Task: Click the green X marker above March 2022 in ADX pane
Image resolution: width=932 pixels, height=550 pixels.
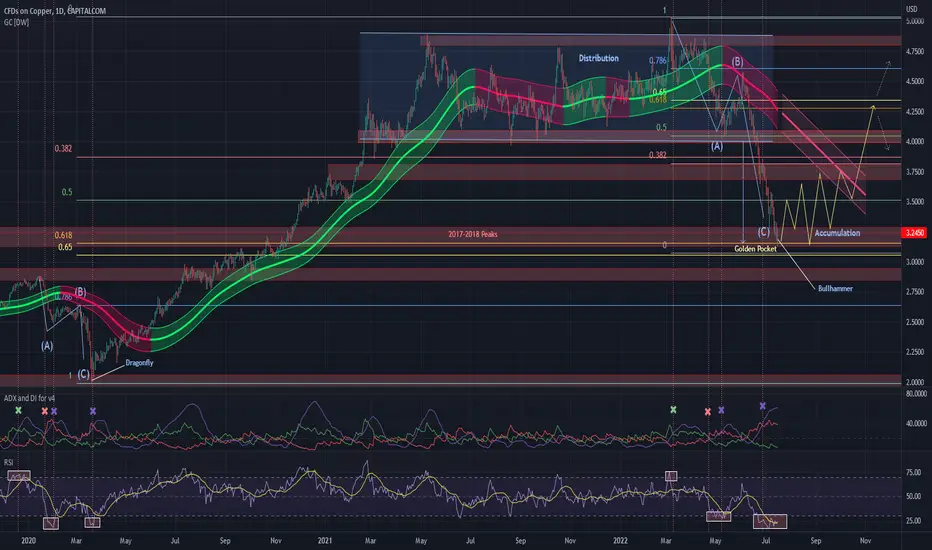Action: tap(673, 410)
